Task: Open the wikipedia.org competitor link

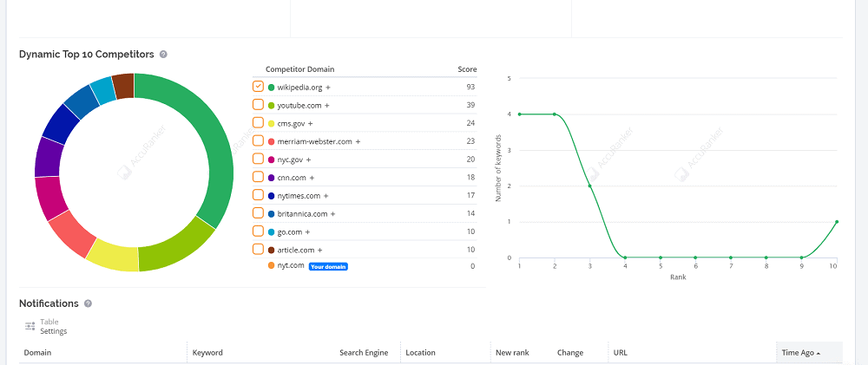Action: point(299,88)
